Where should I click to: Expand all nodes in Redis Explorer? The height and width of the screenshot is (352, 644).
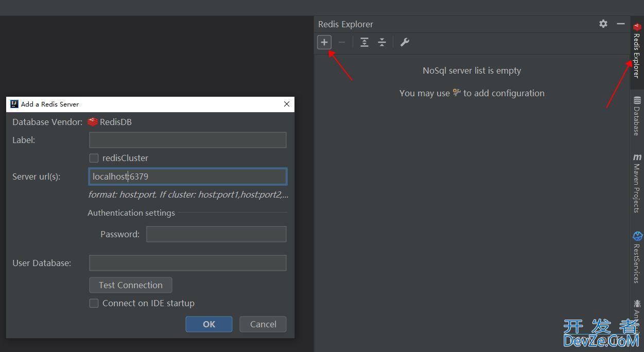click(364, 42)
